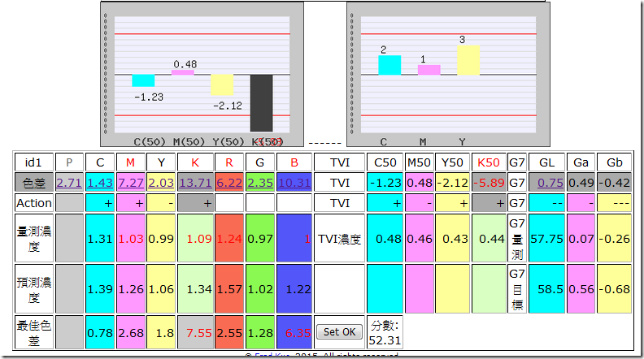Select the 0.43 Y50 TVI density cell

[452, 238]
